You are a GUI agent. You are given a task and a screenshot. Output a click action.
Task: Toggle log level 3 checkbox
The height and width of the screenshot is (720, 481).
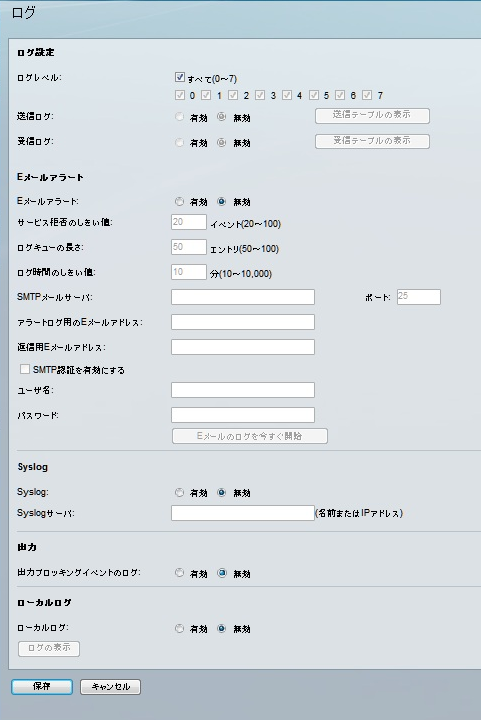tap(260, 95)
